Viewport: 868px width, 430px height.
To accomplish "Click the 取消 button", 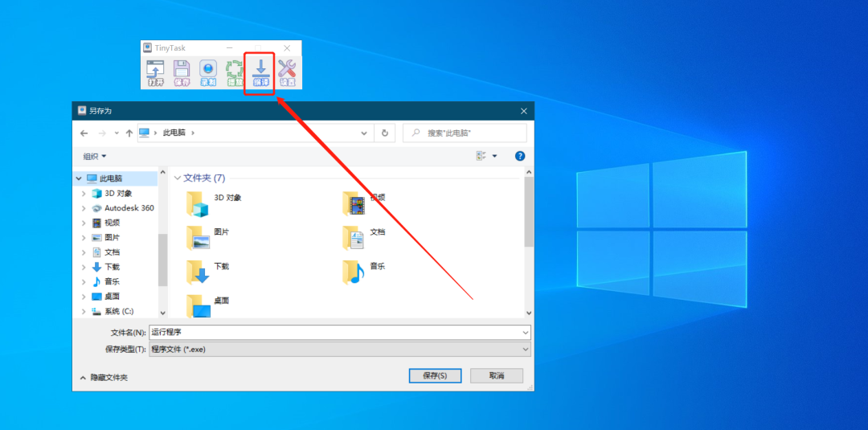I will [497, 376].
